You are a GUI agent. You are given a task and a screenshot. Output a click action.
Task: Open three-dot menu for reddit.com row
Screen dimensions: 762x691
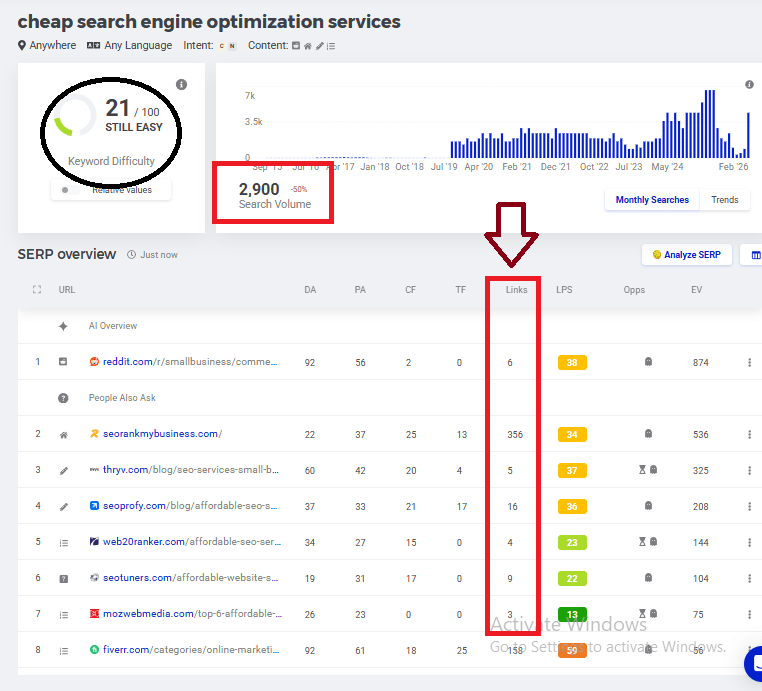click(749, 362)
